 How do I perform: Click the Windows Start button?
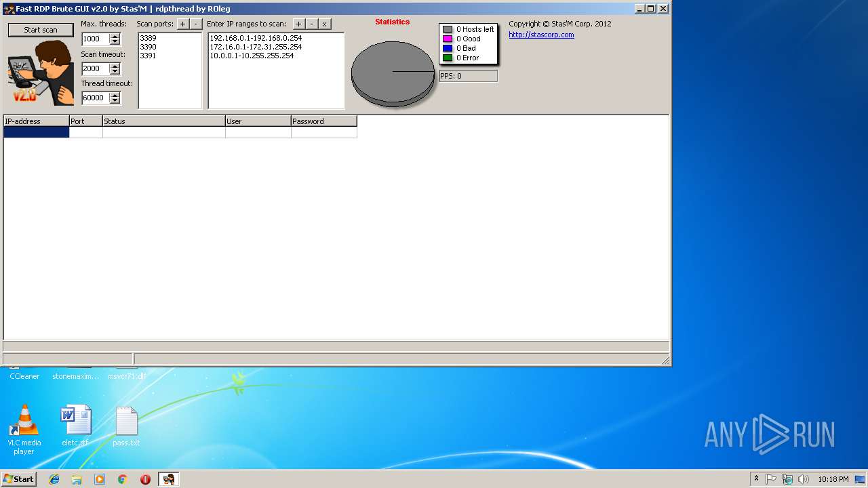[18, 479]
